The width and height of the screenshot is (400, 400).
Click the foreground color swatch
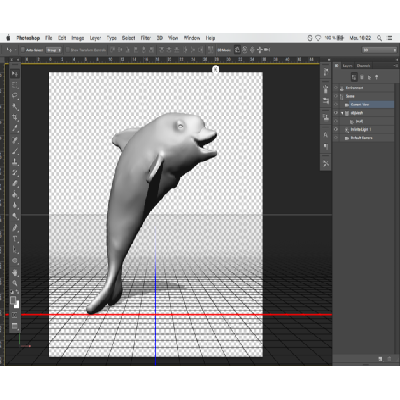tap(13, 300)
